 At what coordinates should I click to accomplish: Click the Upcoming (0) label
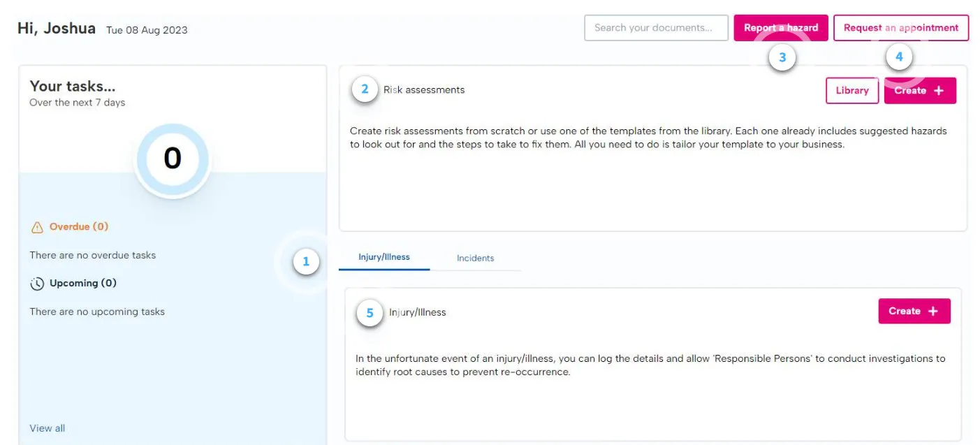point(83,283)
